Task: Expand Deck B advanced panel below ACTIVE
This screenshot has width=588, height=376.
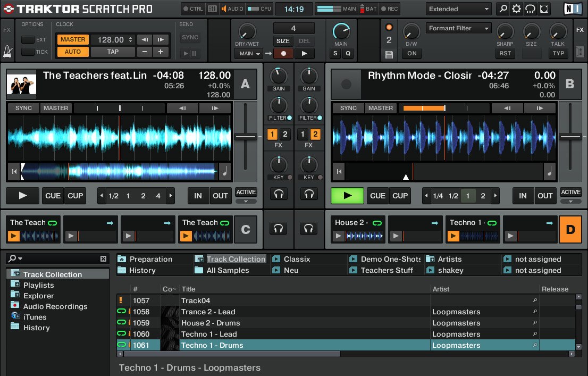Action: click(571, 202)
